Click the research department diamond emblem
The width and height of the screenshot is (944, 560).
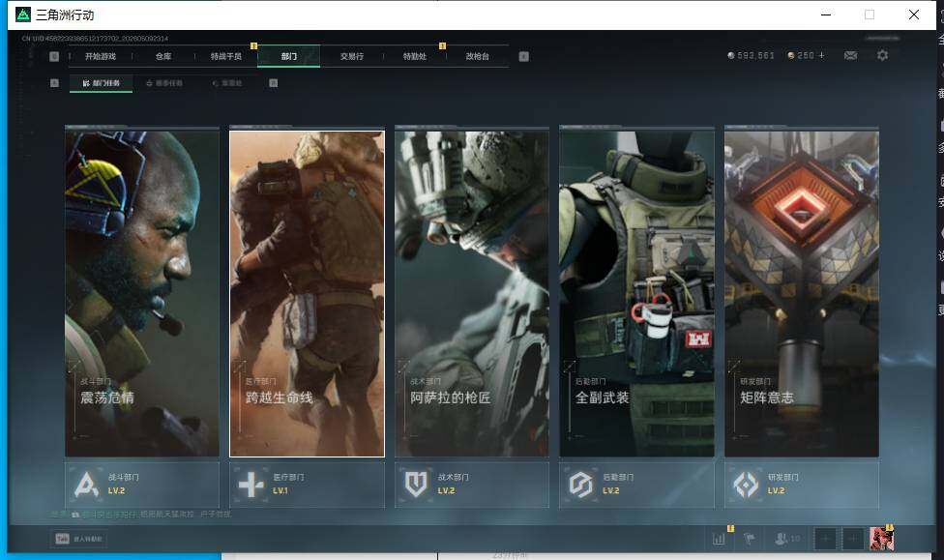[x=746, y=485]
